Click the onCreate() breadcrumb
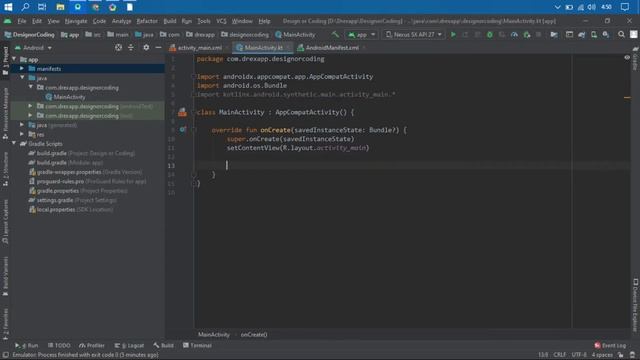 (254, 335)
